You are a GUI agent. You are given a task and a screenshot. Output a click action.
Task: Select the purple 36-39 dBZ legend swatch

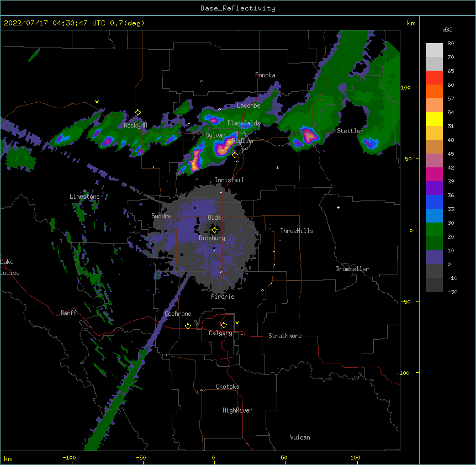(x=434, y=188)
